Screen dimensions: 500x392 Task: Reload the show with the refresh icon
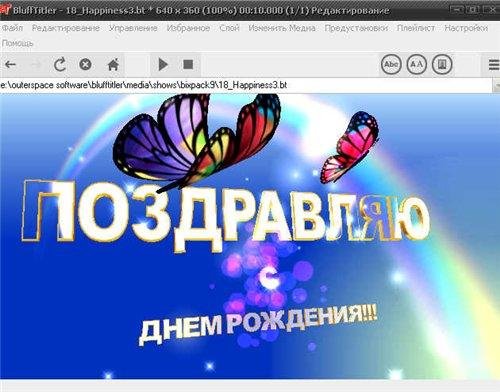click(60, 64)
